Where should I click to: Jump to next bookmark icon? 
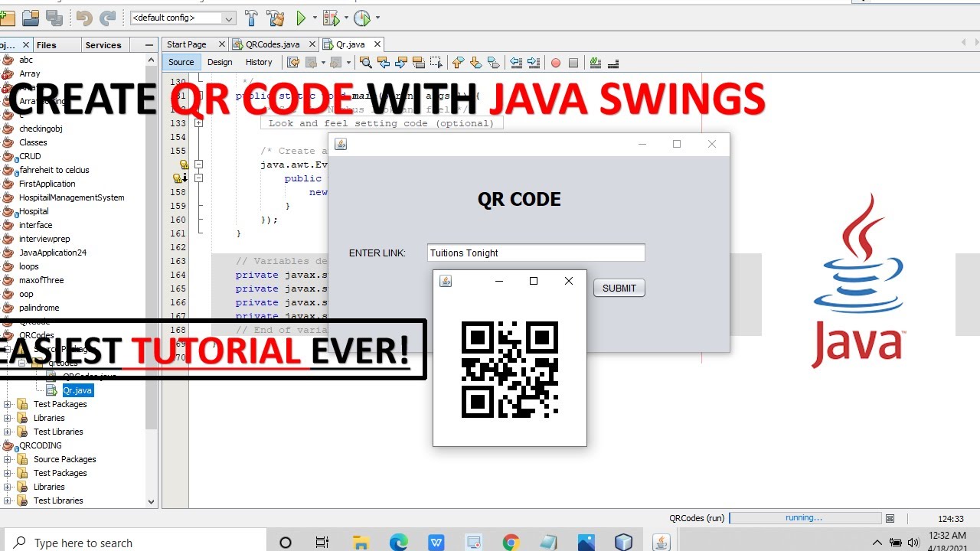pos(476,63)
